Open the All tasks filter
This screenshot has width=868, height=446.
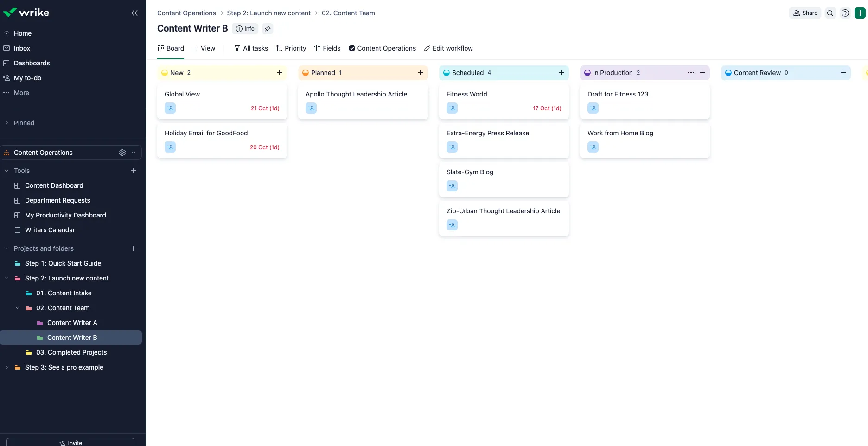point(251,48)
